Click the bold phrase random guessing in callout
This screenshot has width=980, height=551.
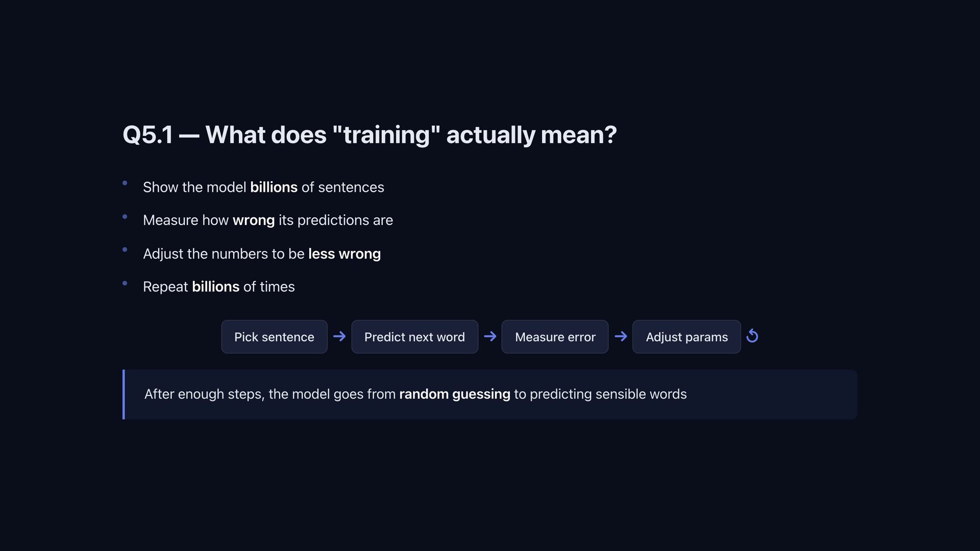(x=455, y=394)
